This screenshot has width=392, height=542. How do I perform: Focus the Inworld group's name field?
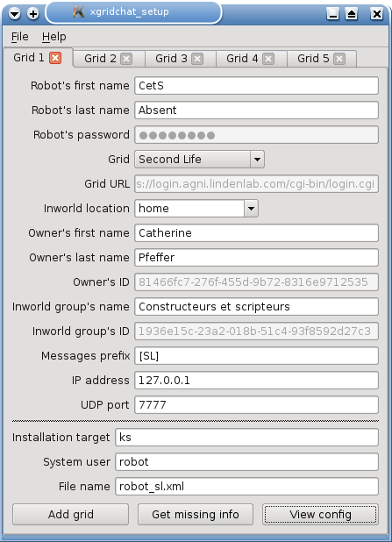[256, 307]
